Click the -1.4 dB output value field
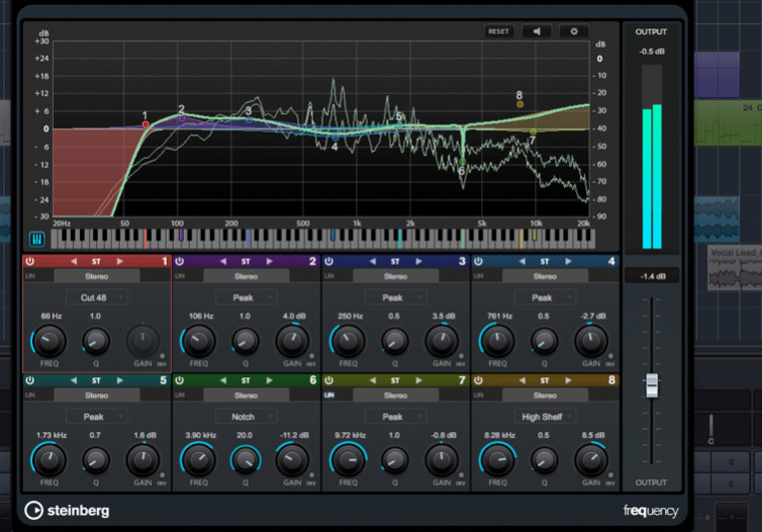 click(653, 275)
